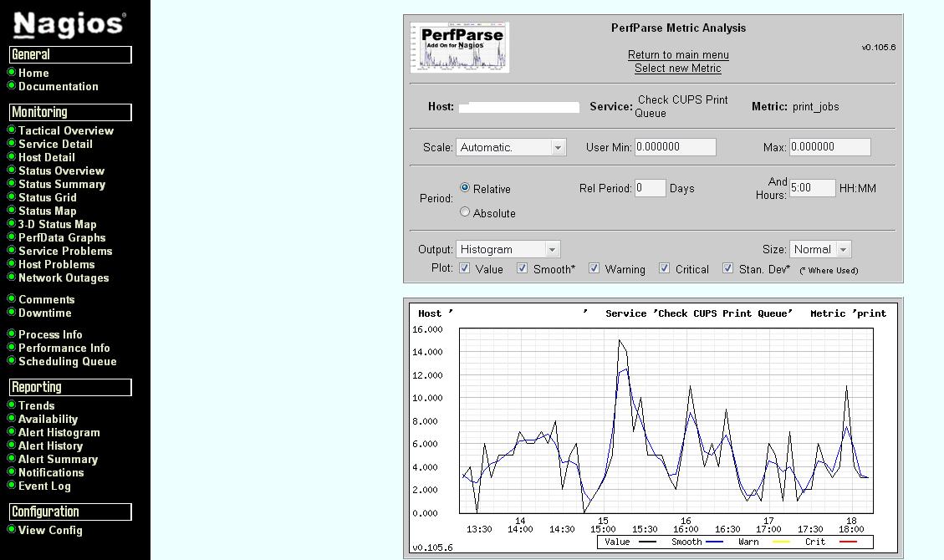The image size is (944, 560).
Task: Click the histogram graph image
Action: click(x=653, y=428)
